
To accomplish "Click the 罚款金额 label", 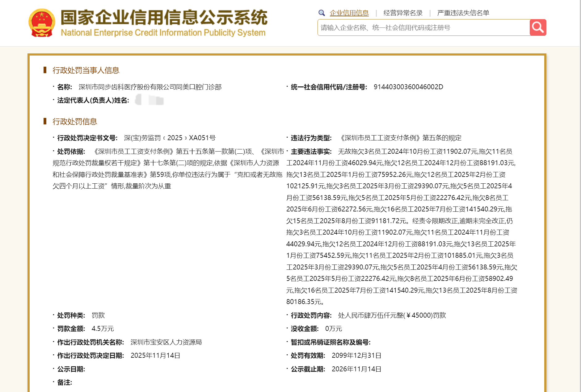I will tap(71, 329).
